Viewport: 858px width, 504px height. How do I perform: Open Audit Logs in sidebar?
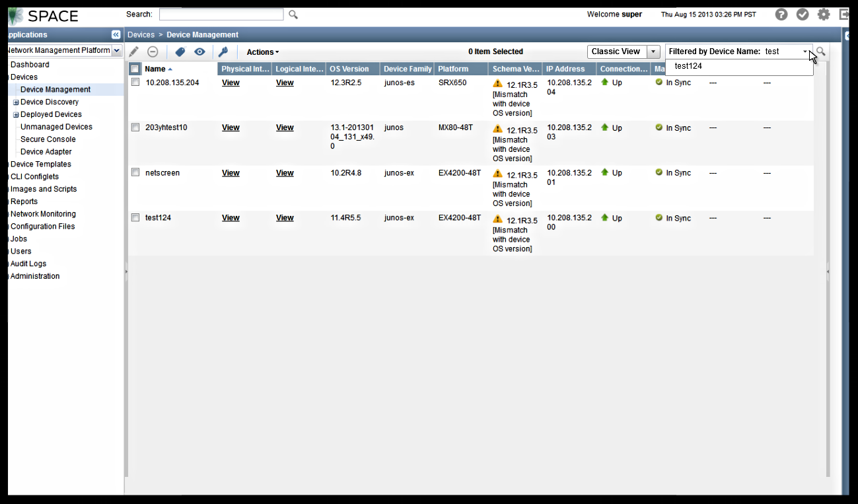tap(28, 264)
